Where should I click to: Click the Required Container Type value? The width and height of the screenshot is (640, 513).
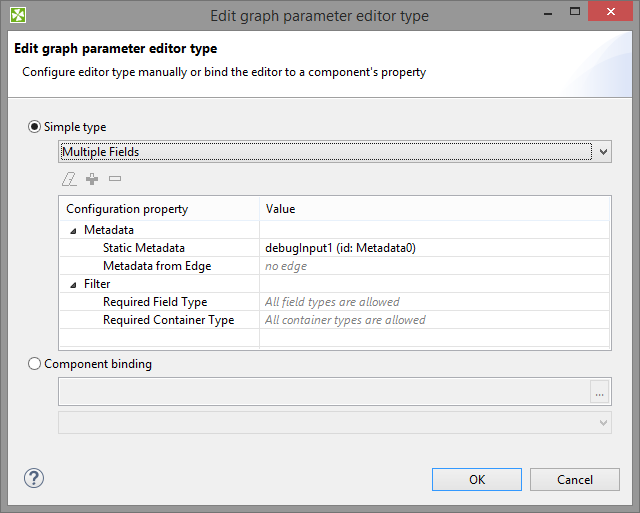(345, 320)
